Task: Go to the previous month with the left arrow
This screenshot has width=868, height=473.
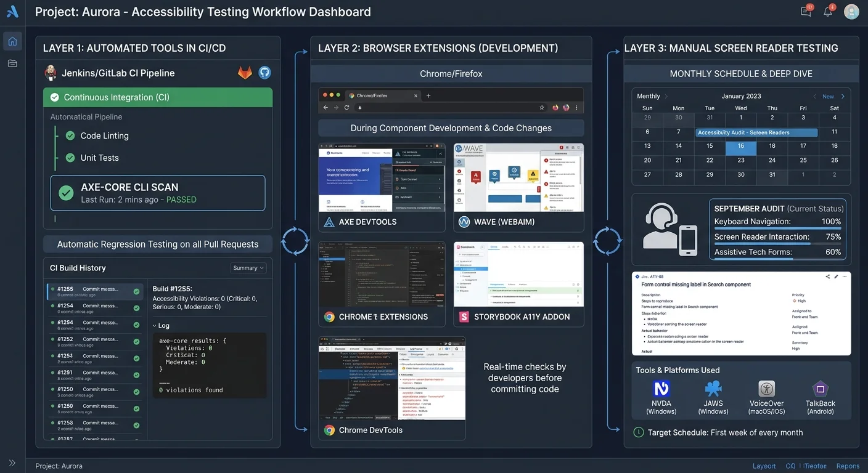Action: click(814, 96)
